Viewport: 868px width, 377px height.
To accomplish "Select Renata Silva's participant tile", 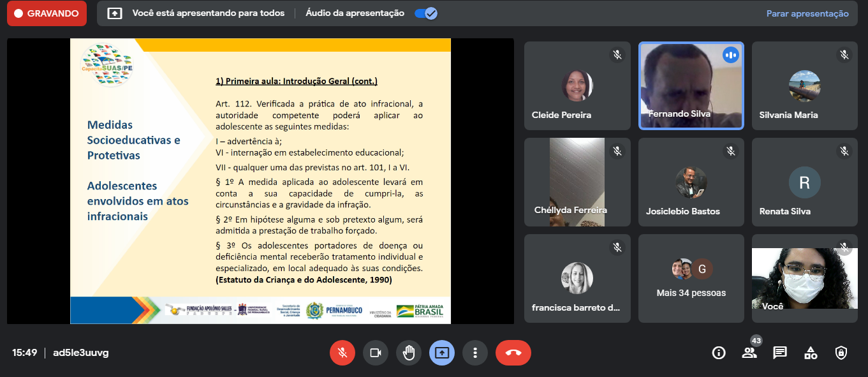I will 804,182.
